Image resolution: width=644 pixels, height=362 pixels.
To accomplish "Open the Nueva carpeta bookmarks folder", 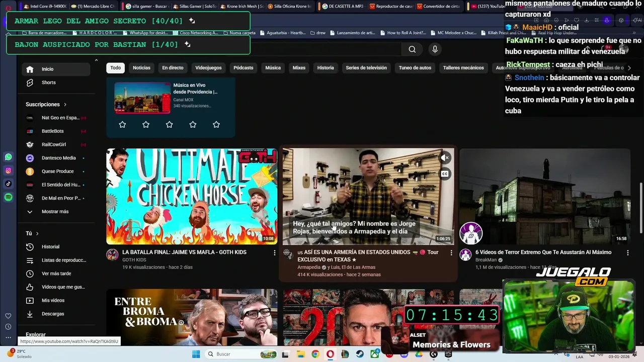I will coord(239,33).
